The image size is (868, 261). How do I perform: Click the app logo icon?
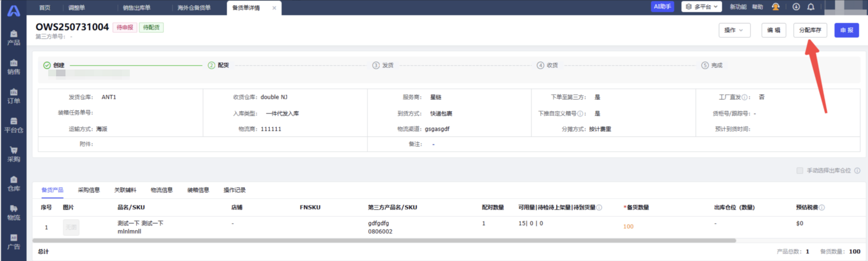[14, 10]
